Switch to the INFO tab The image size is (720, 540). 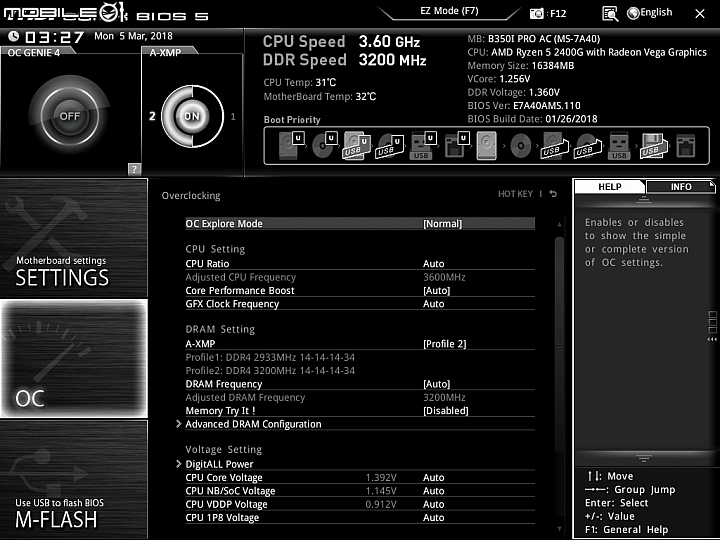[681, 186]
